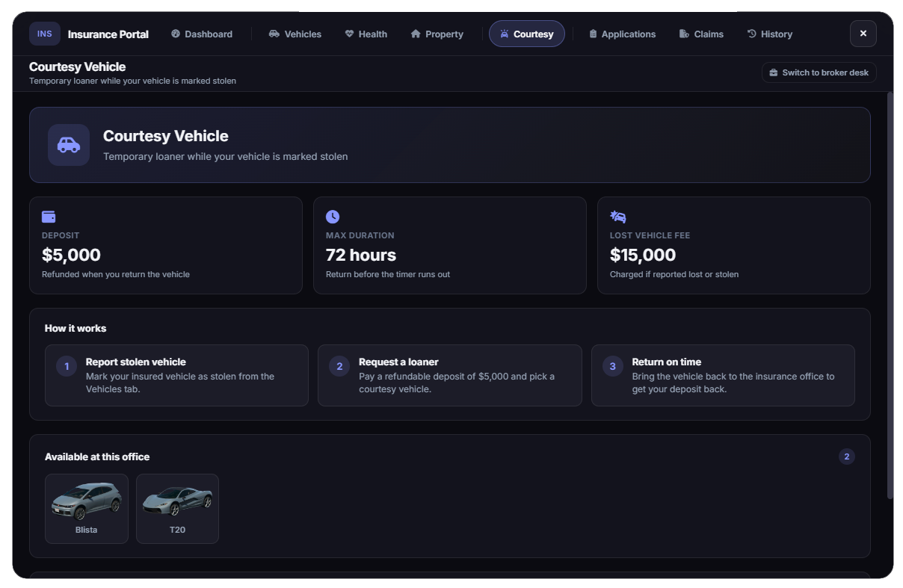Click the car crash icon above Lost Vehicle Fee
Viewport: 903px width, 588px height.
[x=617, y=217]
